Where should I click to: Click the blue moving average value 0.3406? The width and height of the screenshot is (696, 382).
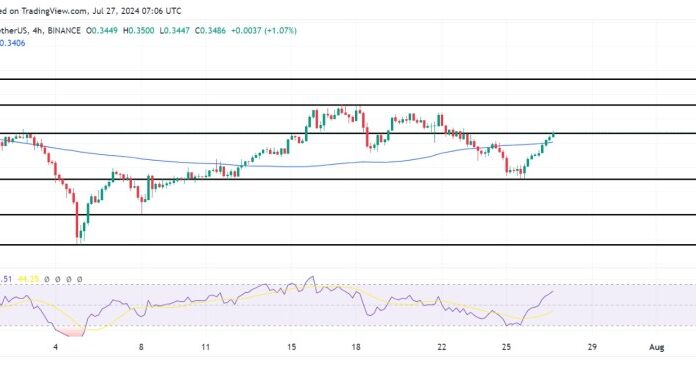point(12,43)
